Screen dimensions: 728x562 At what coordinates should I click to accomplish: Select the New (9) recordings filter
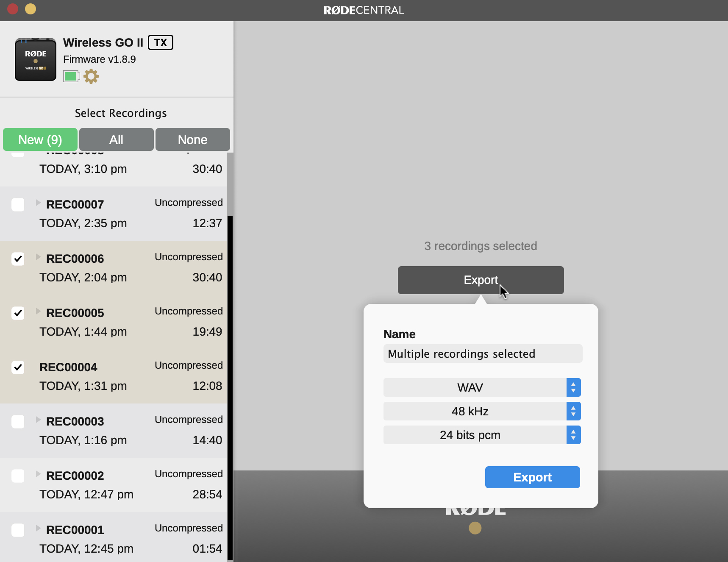click(x=40, y=139)
